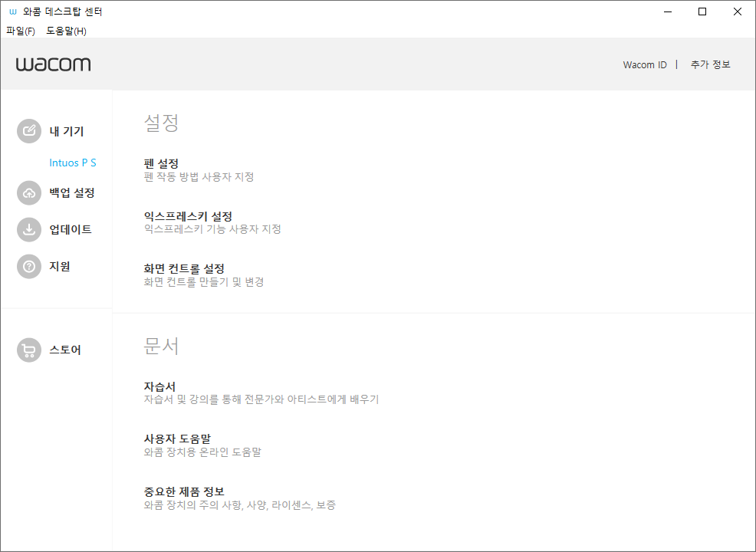Select the 내 기기 sidebar label
This screenshot has height=552, width=756.
(67, 131)
